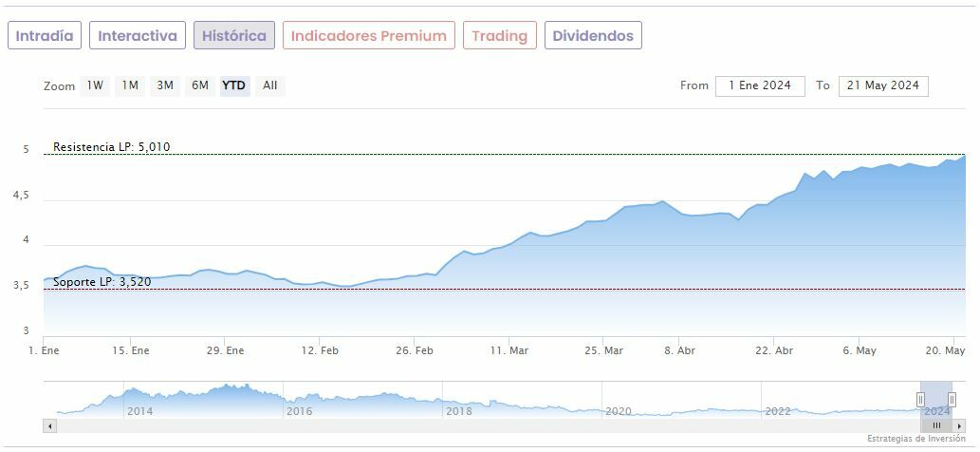The image size is (980, 452).
Task: Click navigator scrollbar left arrow
Action: tap(50, 425)
